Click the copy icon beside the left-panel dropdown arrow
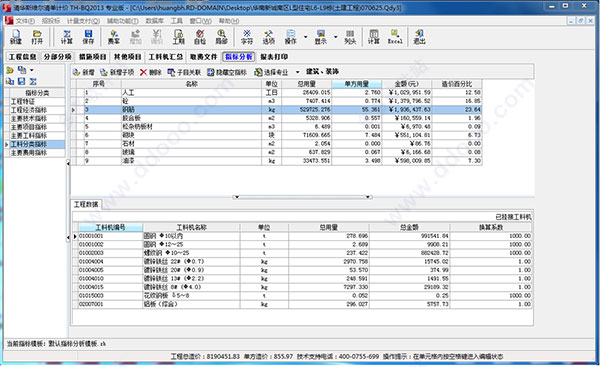 click(x=22, y=70)
